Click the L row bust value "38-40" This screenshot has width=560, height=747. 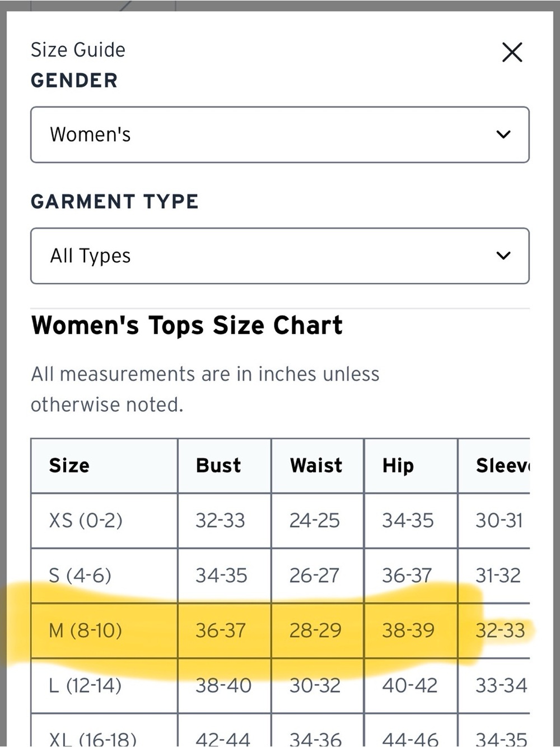point(223,685)
